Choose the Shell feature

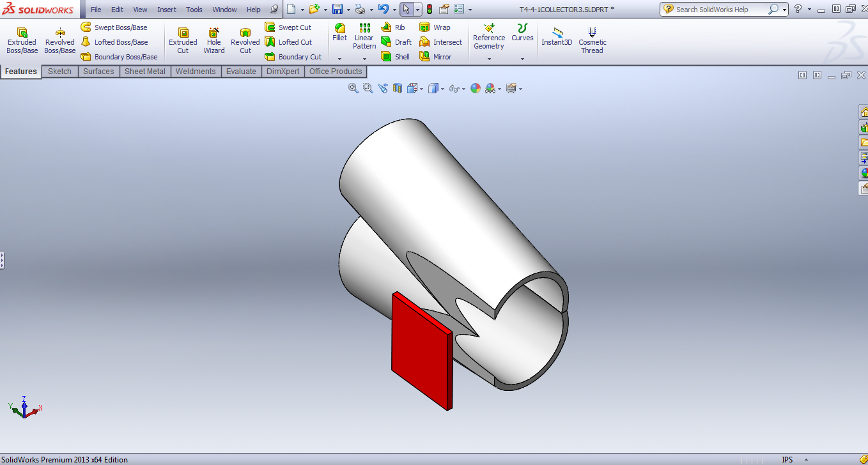[395, 57]
